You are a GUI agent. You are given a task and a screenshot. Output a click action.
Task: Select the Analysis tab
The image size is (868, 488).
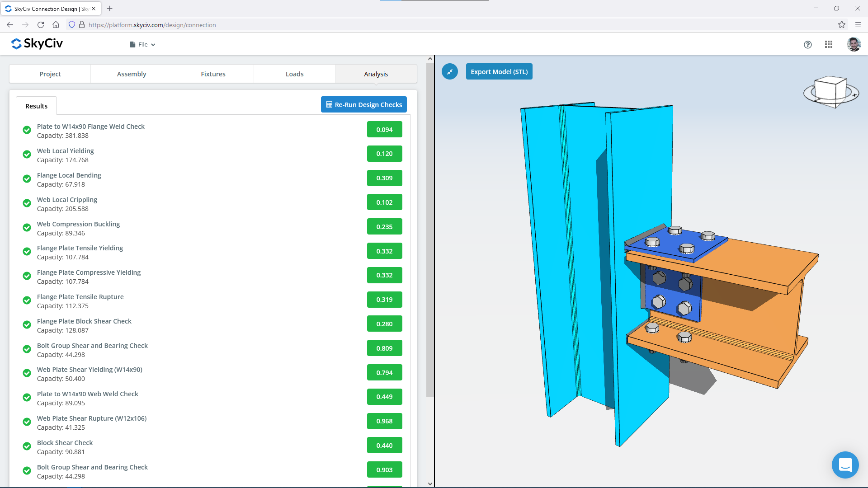coord(376,74)
